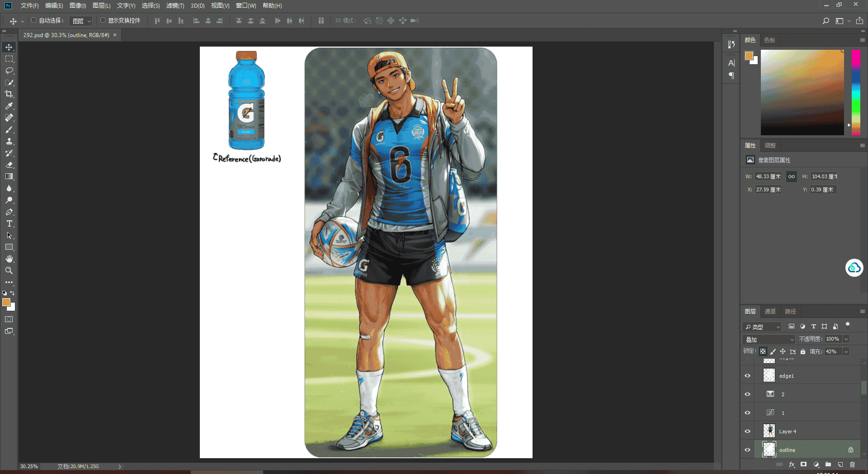Open the blend mode dropdown
Image resolution: width=868 pixels, height=474 pixels.
pyautogui.click(x=769, y=340)
